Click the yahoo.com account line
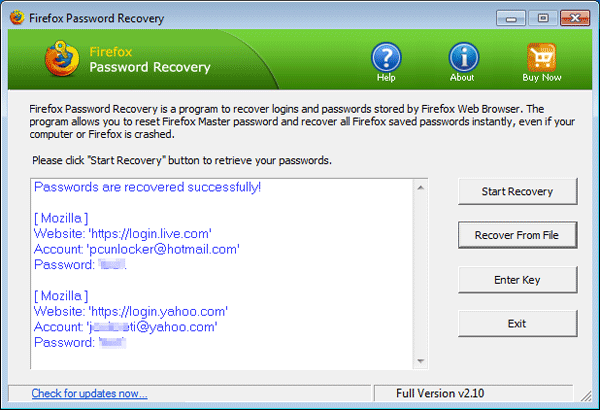Viewport: 600px width, 410px height. [x=127, y=327]
